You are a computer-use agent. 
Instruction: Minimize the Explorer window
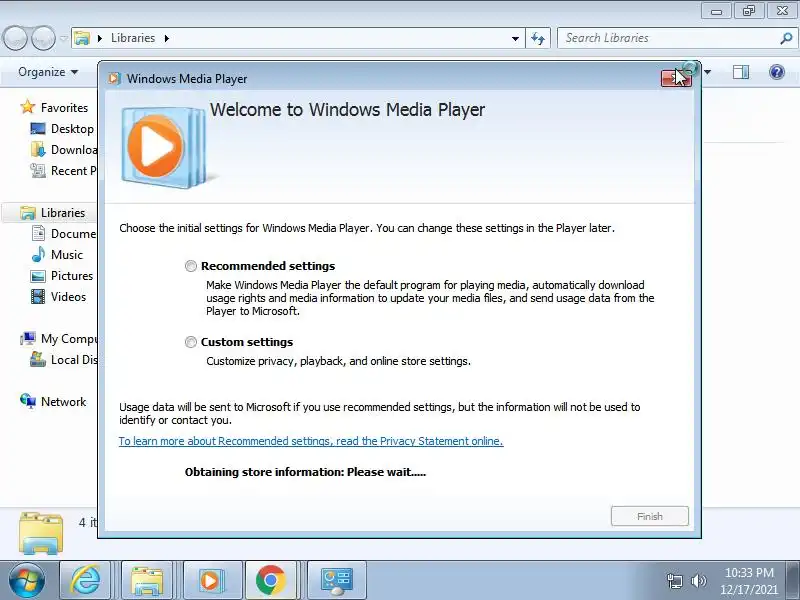coord(716,11)
